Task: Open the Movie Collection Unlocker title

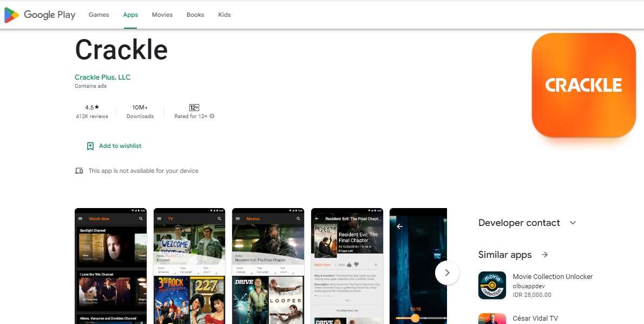Action: pos(553,277)
